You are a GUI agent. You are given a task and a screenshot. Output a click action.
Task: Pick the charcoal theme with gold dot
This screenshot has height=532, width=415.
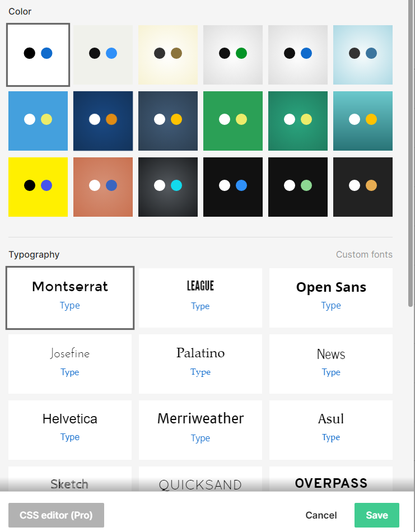point(363,187)
